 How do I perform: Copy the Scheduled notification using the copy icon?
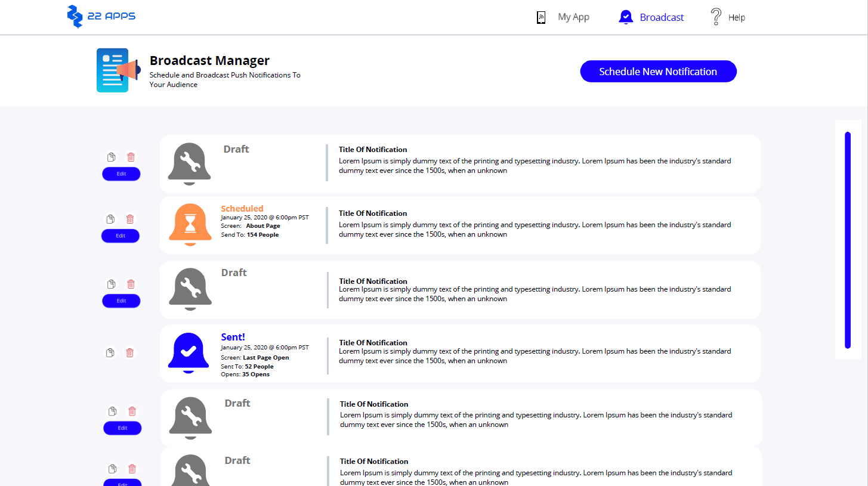[110, 219]
